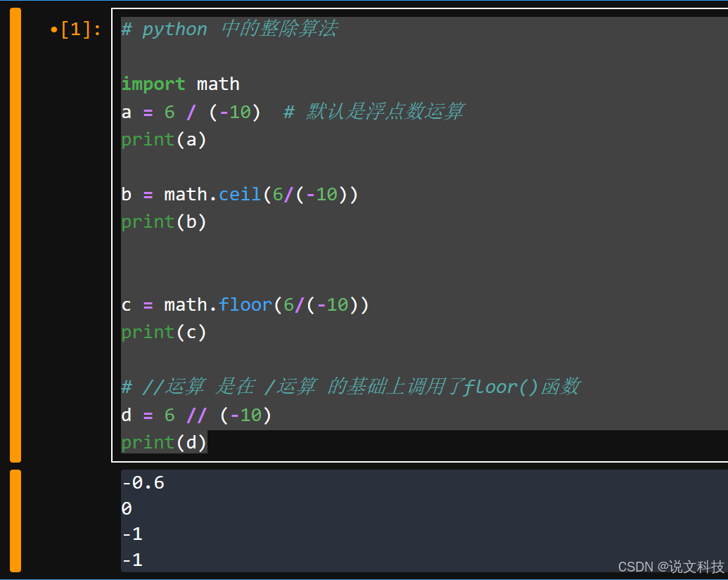This screenshot has height=580, width=728.
Task: Select the print(a) statement
Action: [163, 139]
